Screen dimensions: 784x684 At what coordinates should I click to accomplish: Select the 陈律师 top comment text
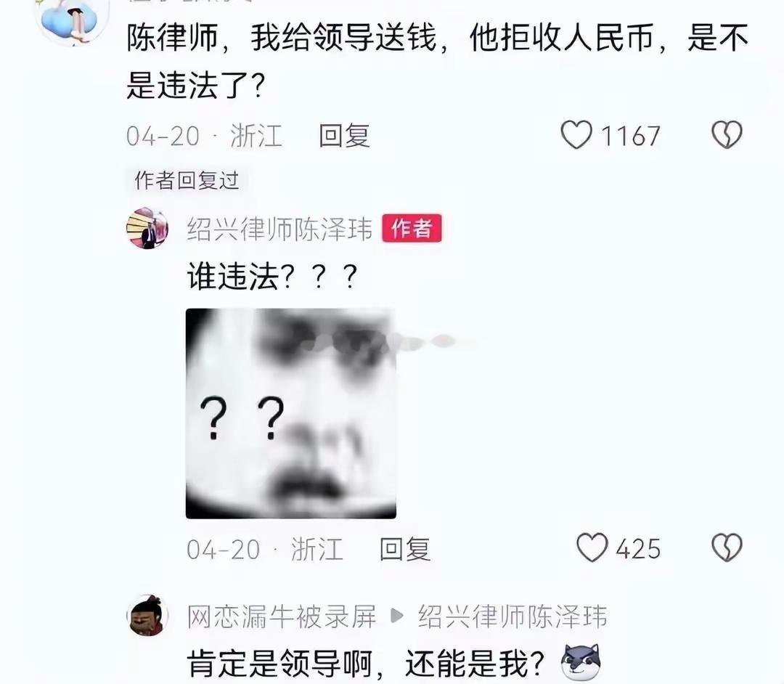pos(438,61)
